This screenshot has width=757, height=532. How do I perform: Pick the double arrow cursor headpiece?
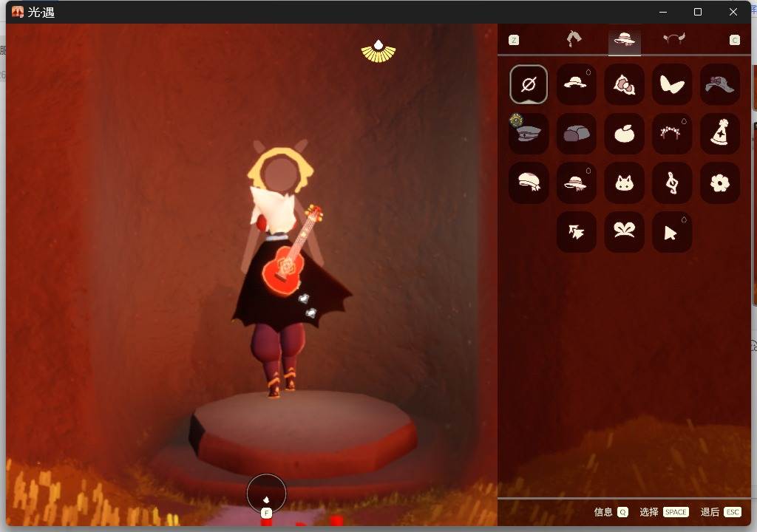[x=576, y=232]
